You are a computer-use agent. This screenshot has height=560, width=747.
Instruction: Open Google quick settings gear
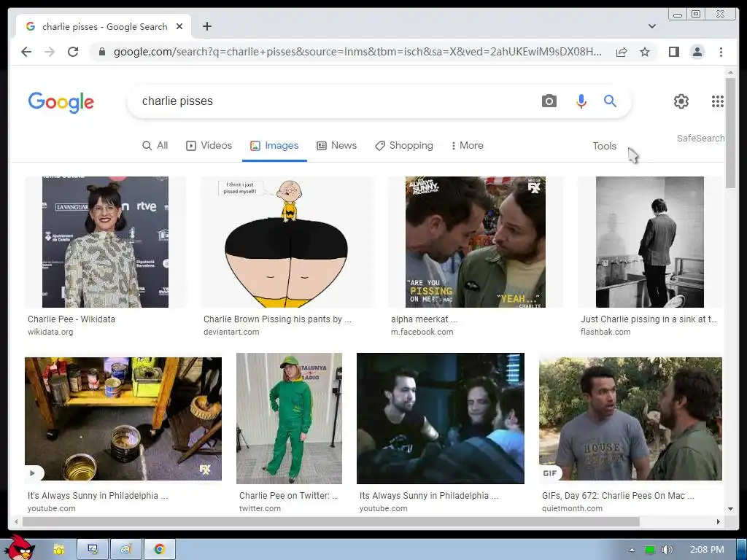pos(681,101)
